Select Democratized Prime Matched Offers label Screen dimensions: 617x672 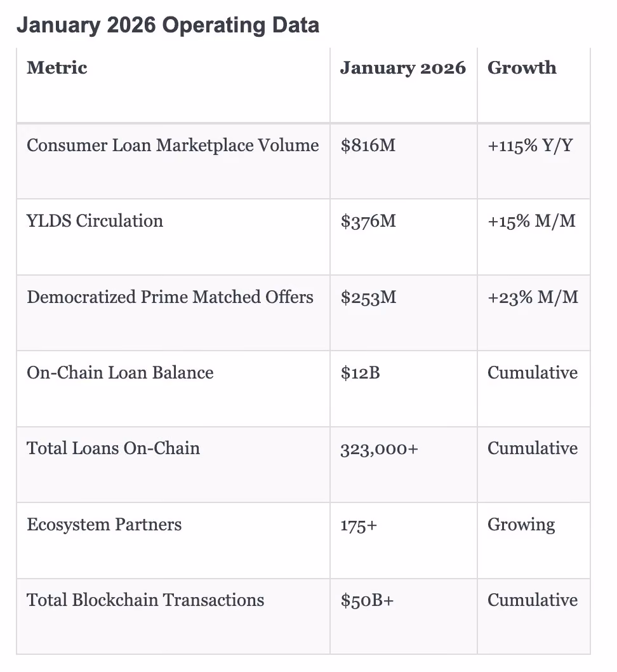[170, 297]
